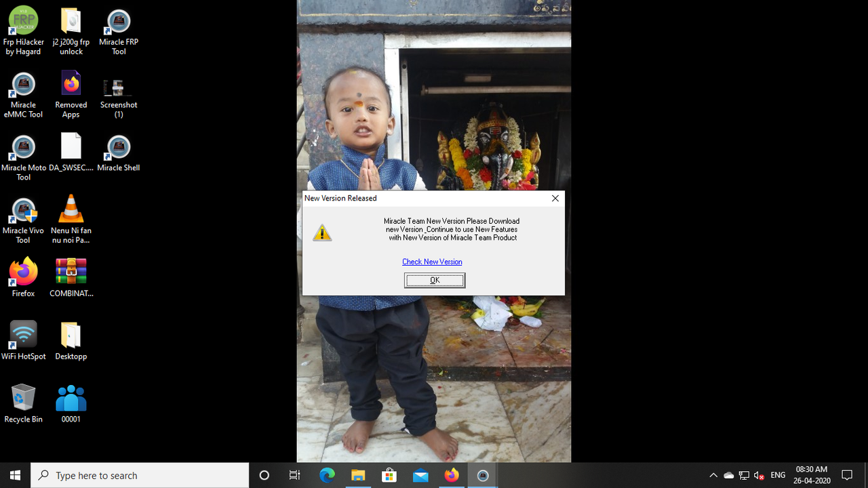Open Microsoft Store from the taskbar

[x=389, y=475]
